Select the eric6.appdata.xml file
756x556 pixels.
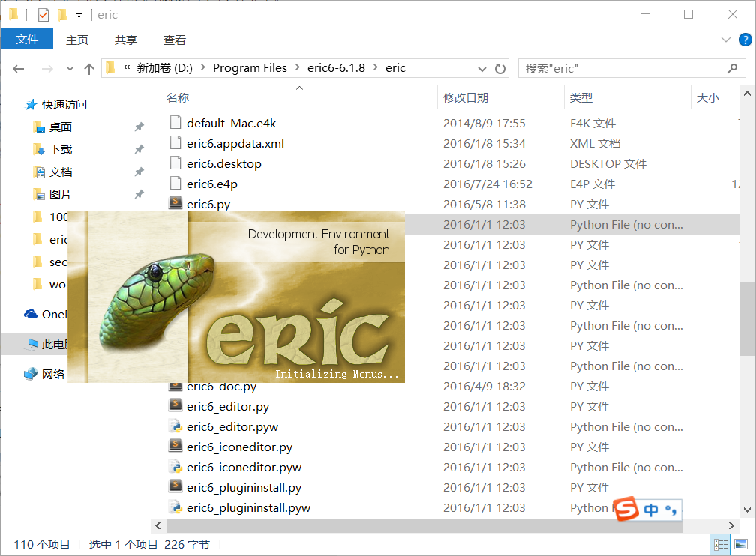pyautogui.click(x=235, y=144)
